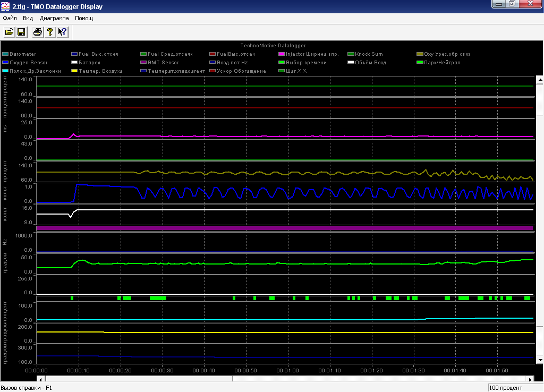The image size is (544, 392).
Task: Click the Barometer legend color swatch
Action: pos(5,54)
